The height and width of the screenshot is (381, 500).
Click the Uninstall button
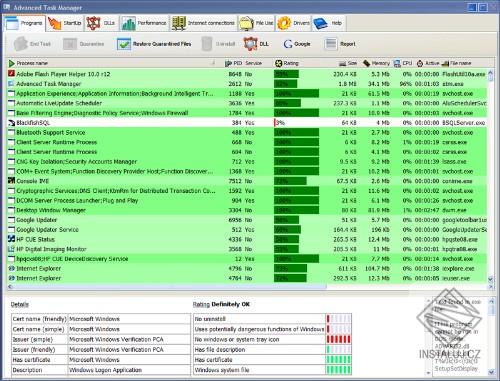pyautogui.click(x=219, y=44)
